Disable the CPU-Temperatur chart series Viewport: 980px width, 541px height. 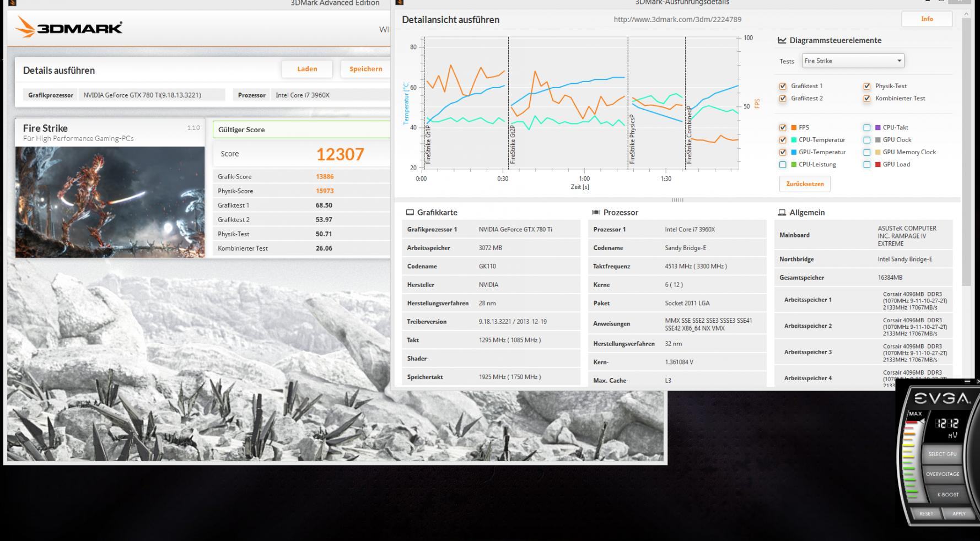783,140
